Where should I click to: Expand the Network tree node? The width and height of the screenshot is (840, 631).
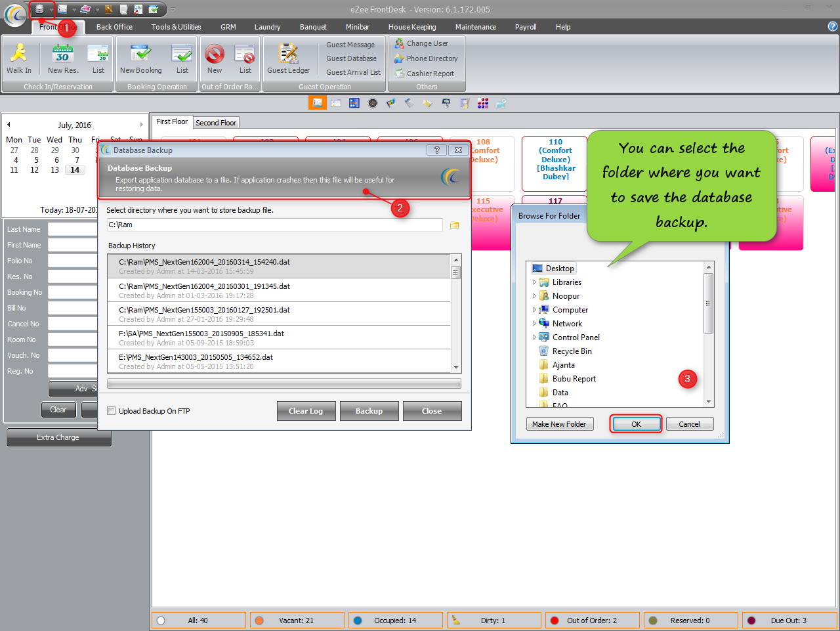[534, 324]
